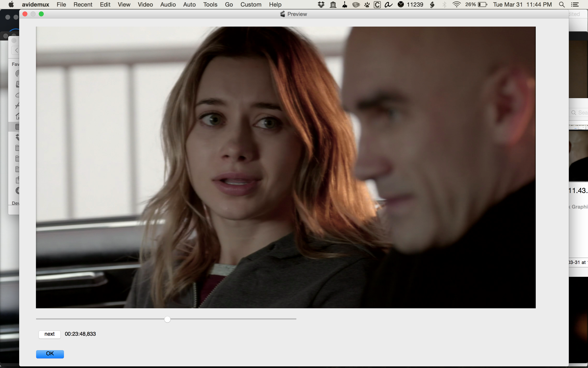
Task: Click the cursive script menu bar icon
Action: pos(389,4)
